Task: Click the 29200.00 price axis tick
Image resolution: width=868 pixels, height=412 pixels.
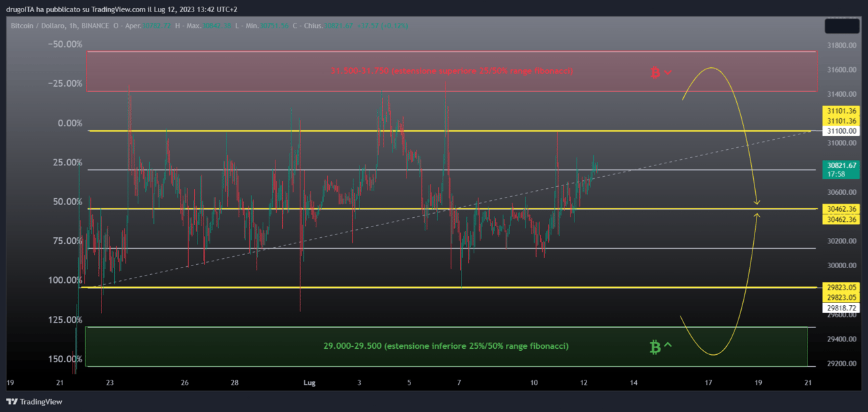Action: point(842,364)
